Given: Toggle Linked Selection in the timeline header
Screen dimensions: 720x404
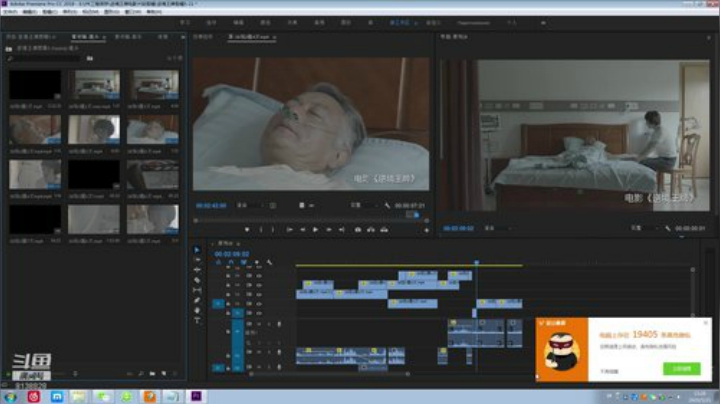Looking at the screenshot, I should tap(244, 262).
